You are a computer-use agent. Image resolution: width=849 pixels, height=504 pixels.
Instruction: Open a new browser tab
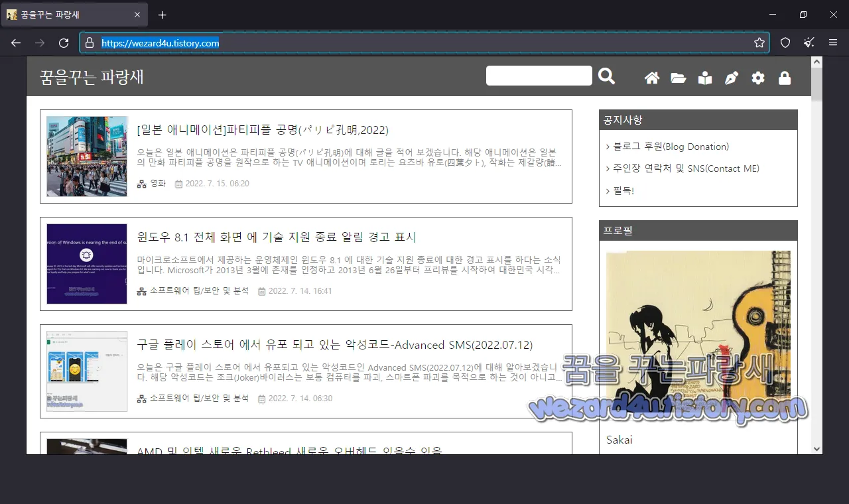pyautogui.click(x=161, y=15)
